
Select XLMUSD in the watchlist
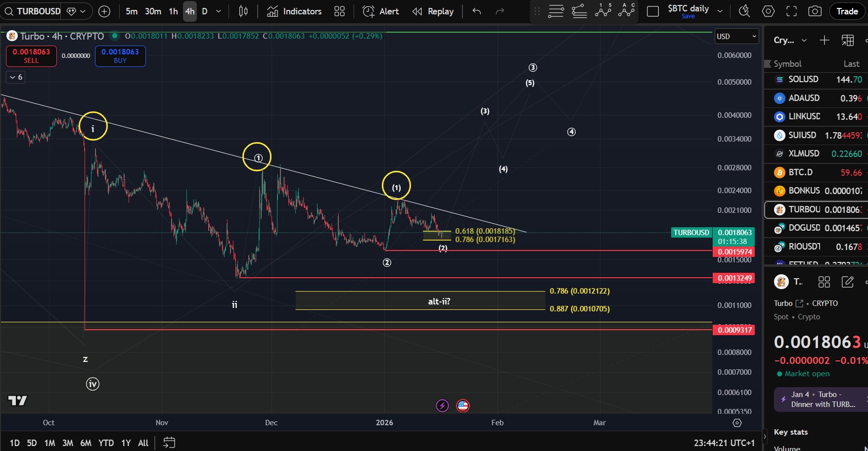click(816, 153)
